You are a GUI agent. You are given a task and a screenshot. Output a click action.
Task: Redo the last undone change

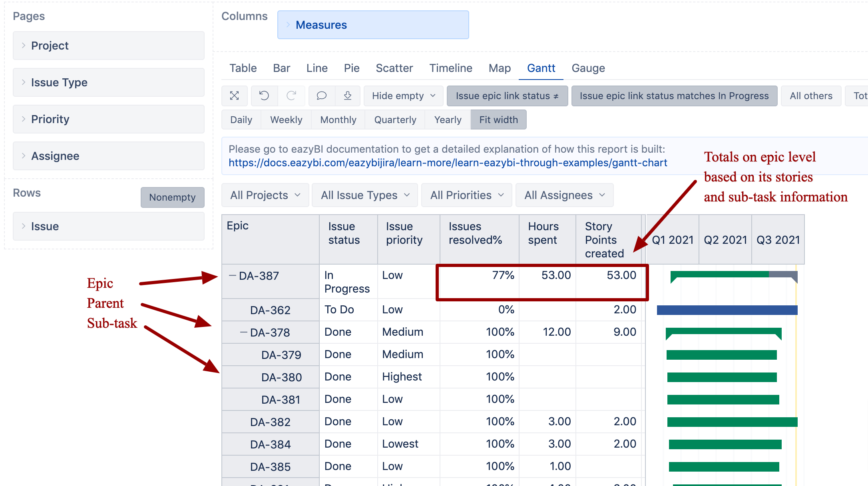pyautogui.click(x=292, y=96)
